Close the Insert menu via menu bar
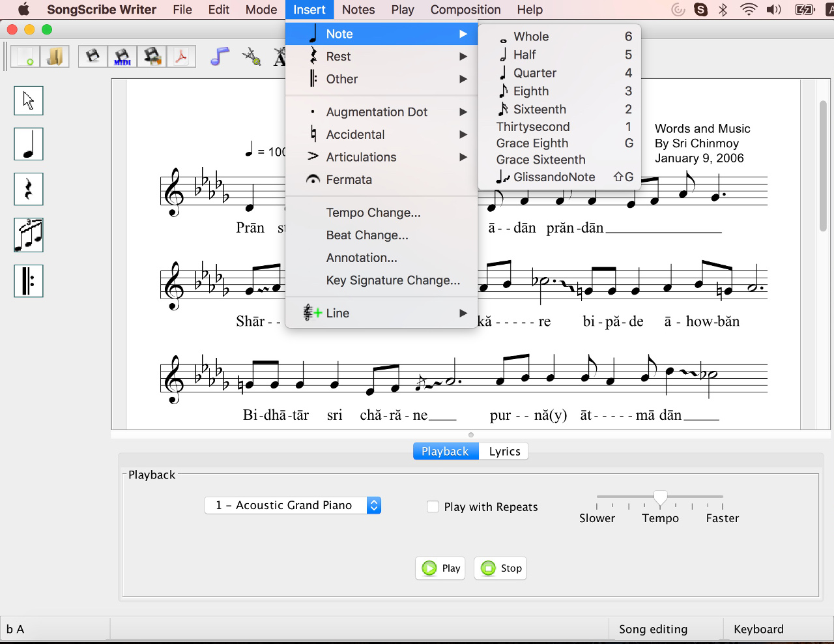The image size is (834, 644). (309, 10)
